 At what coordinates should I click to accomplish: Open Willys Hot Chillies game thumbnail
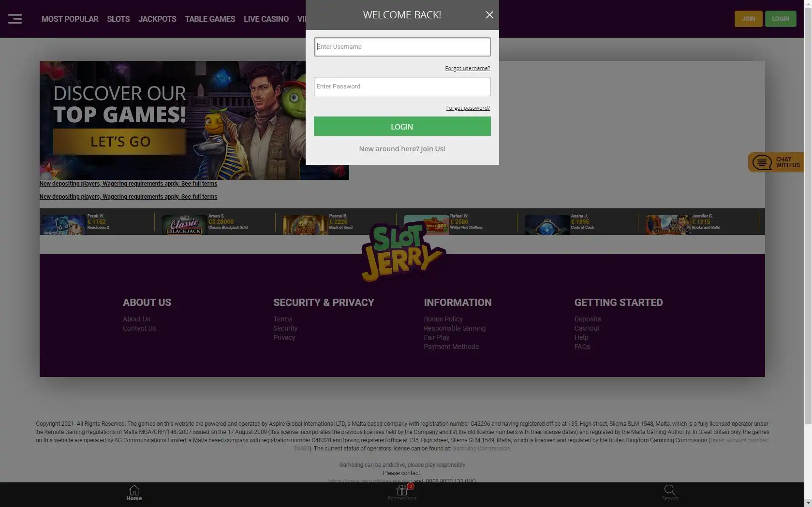click(x=426, y=225)
